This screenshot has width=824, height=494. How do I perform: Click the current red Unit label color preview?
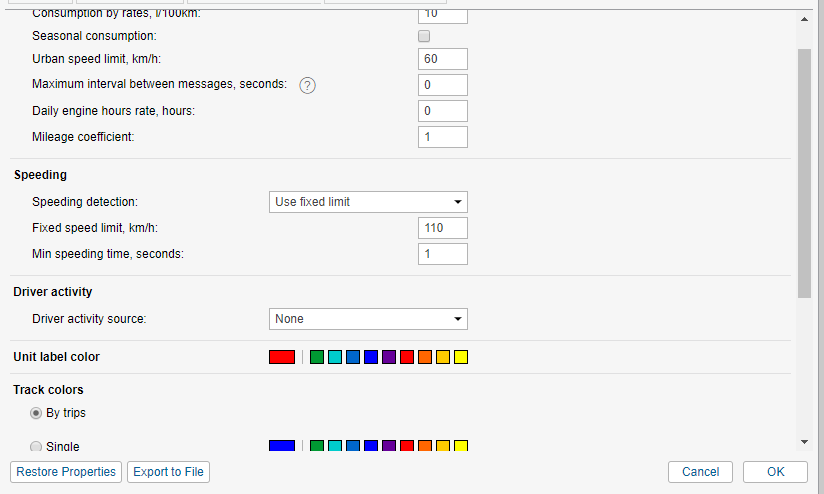pos(282,357)
